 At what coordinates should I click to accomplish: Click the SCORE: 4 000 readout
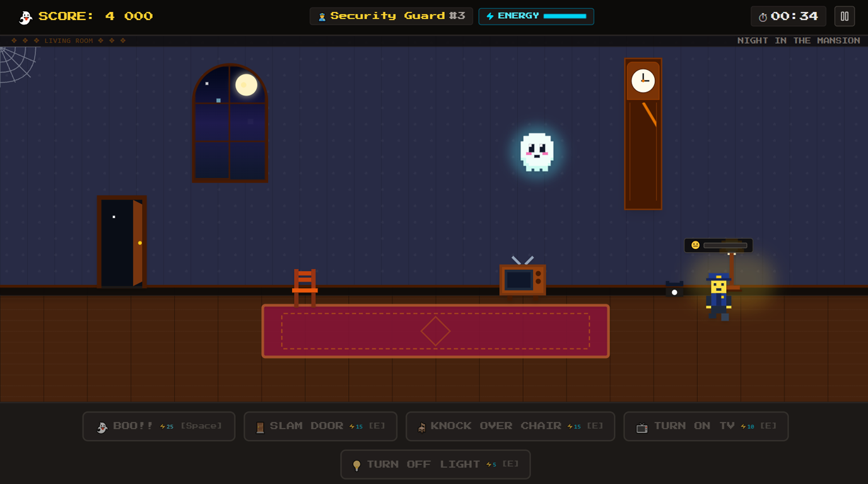click(95, 16)
